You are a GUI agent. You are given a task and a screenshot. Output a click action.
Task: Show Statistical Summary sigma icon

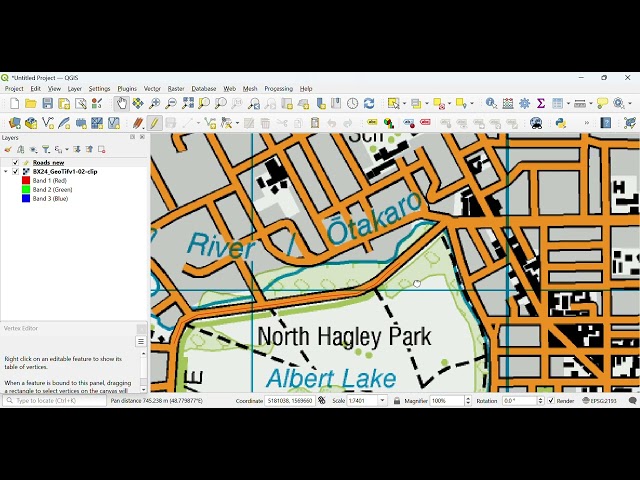[x=541, y=104]
